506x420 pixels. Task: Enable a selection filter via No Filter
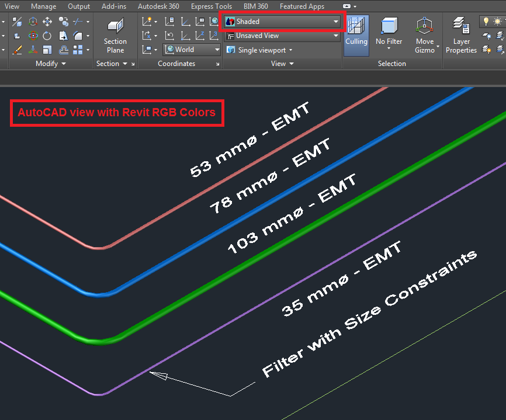(x=389, y=33)
